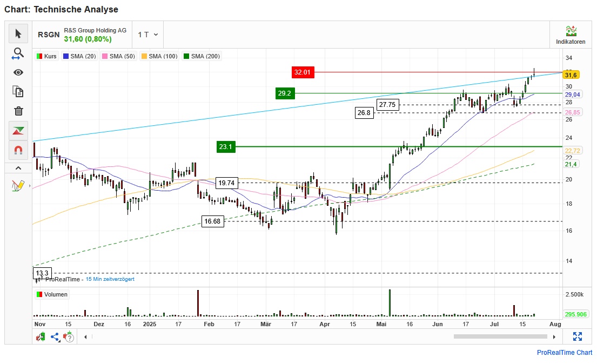Click the horizontal timeline scrollbar thumb
Screen dimensions: 597x364
point(500,336)
